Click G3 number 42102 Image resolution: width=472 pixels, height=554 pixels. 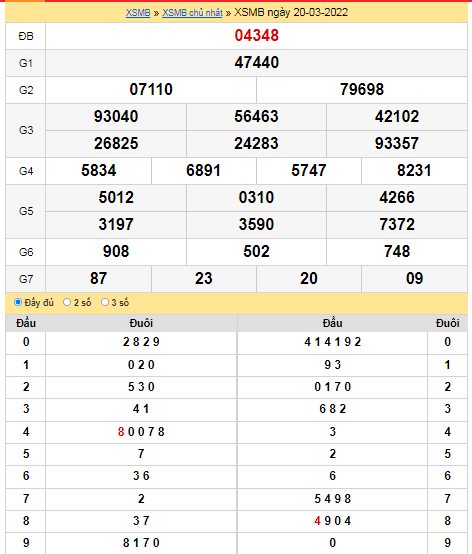397,117
